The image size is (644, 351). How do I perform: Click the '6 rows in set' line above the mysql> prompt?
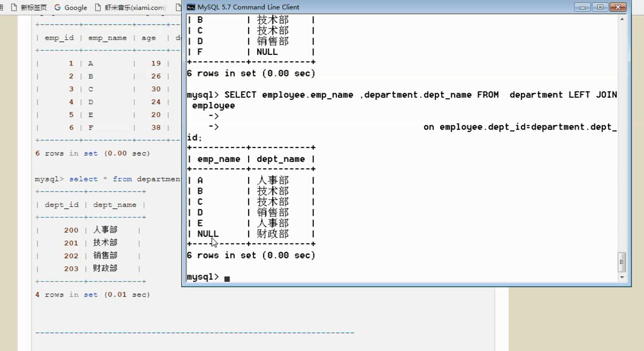pos(251,255)
